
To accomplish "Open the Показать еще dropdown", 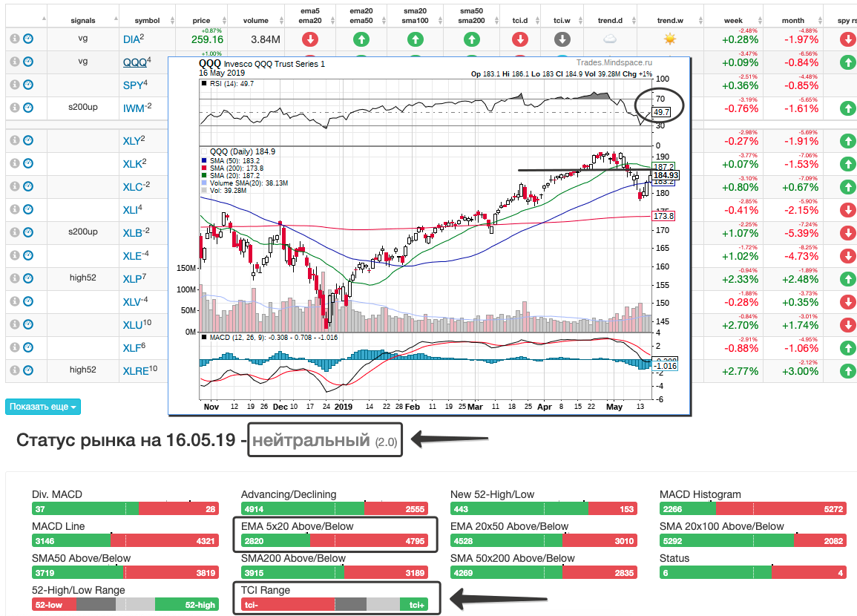I will (43, 407).
